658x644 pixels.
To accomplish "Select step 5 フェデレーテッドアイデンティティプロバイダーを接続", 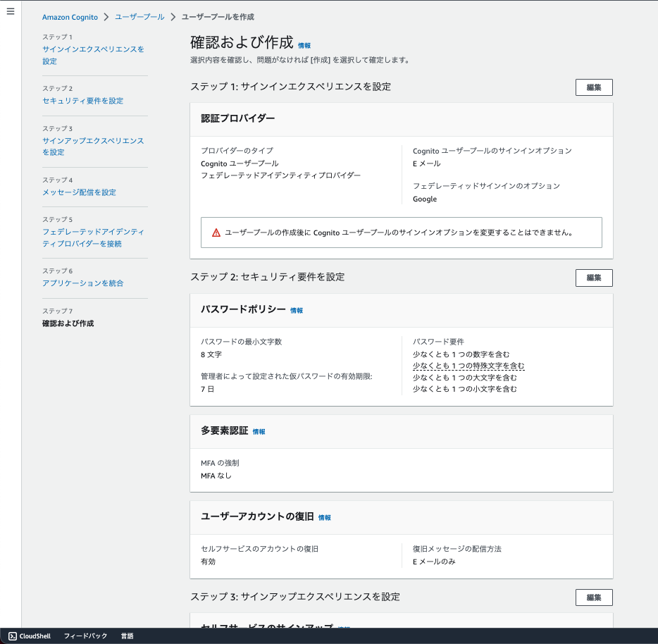I will (93, 237).
